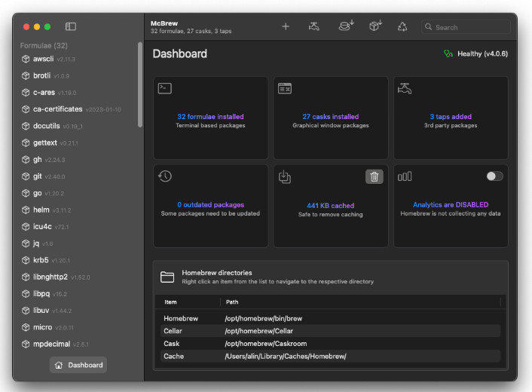Click the package icon next to go

(x=26, y=193)
